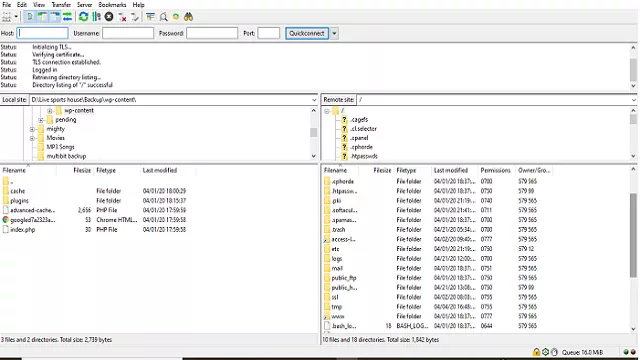The width and height of the screenshot is (640, 360).
Task: Focus the Password input field
Action: click(212, 33)
